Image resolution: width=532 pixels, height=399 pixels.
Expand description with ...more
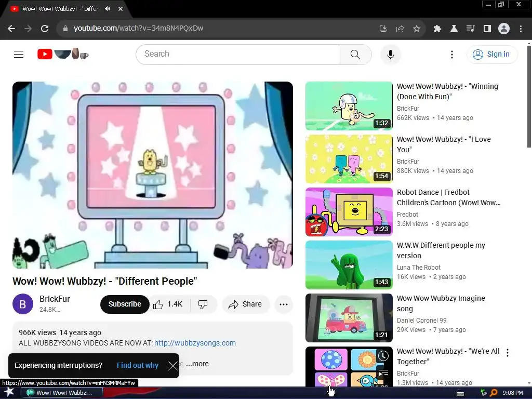[197, 364]
